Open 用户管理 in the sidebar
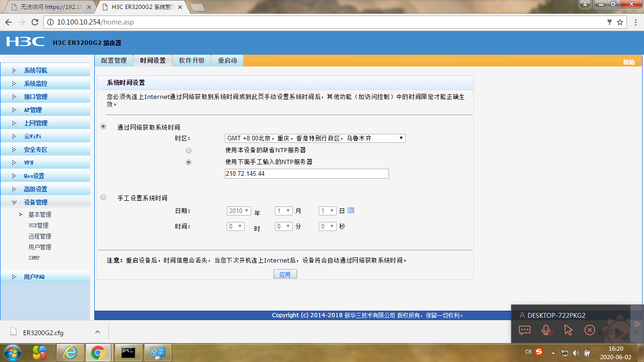 coord(40,247)
